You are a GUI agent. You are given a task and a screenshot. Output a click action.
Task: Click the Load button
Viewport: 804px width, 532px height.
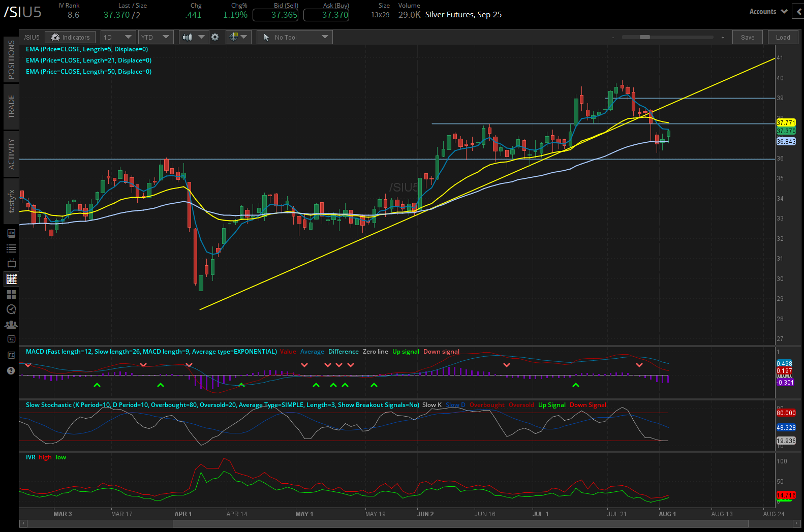[783, 37]
